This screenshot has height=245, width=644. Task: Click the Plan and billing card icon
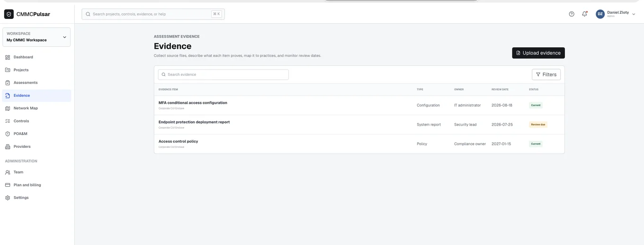tap(8, 185)
